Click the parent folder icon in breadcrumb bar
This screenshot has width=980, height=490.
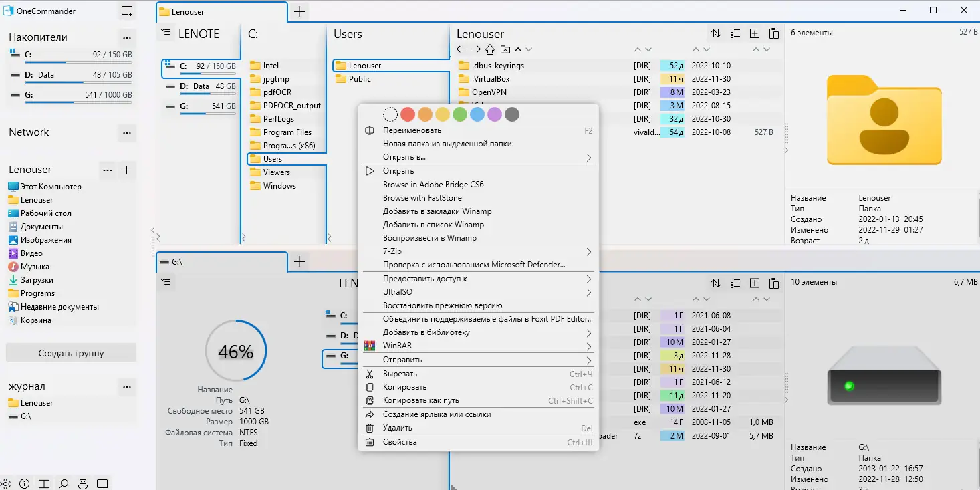tap(507, 49)
